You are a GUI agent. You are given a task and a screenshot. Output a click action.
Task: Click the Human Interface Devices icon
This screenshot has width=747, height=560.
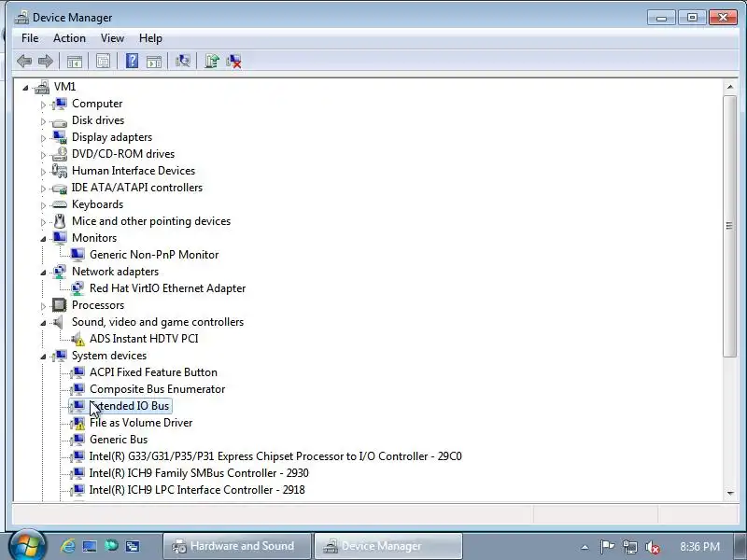[60, 171]
